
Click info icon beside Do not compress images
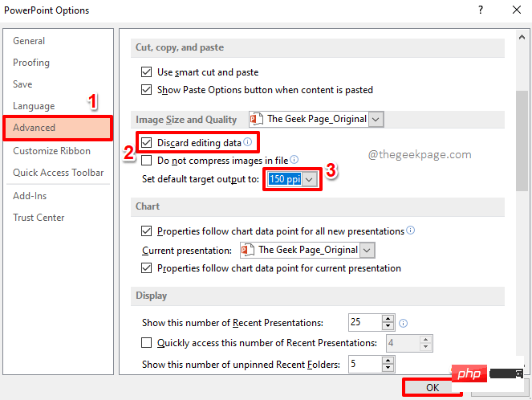pos(294,160)
